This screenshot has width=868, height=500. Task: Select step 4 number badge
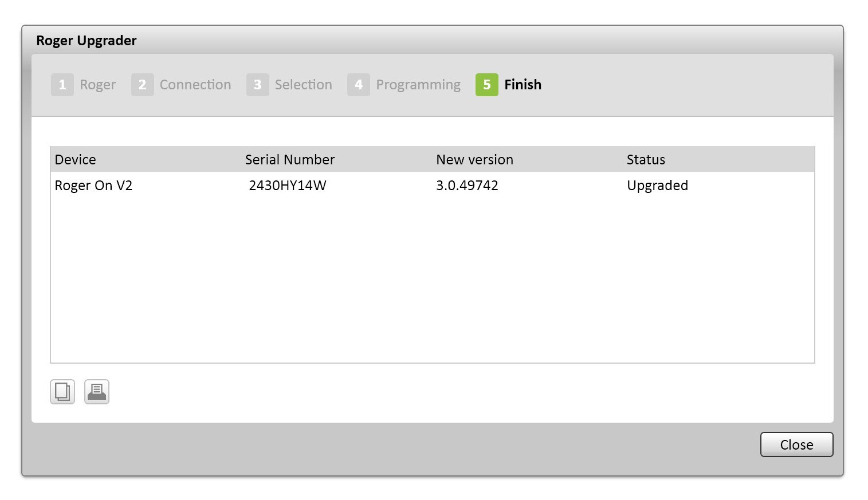pyautogui.click(x=359, y=85)
